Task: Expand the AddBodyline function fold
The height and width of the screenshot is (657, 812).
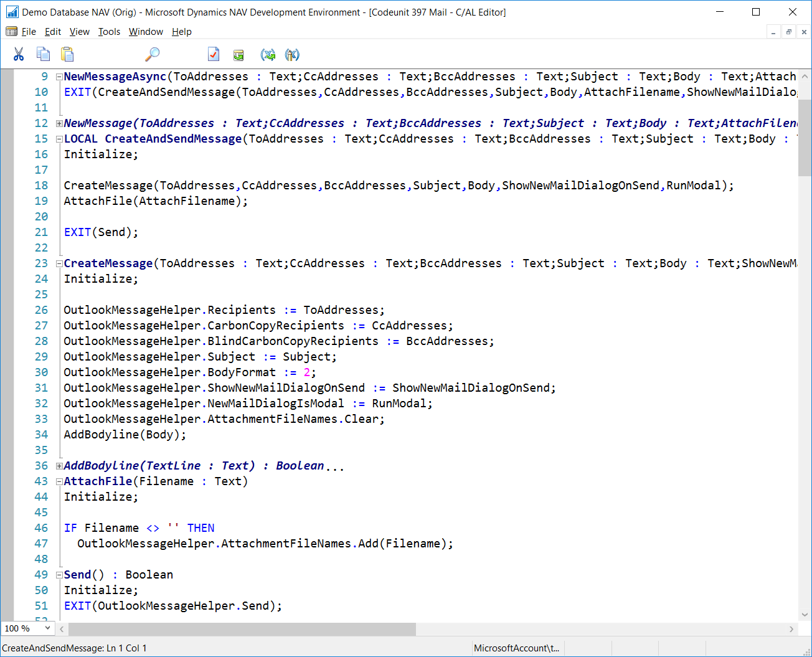Action: click(x=59, y=466)
